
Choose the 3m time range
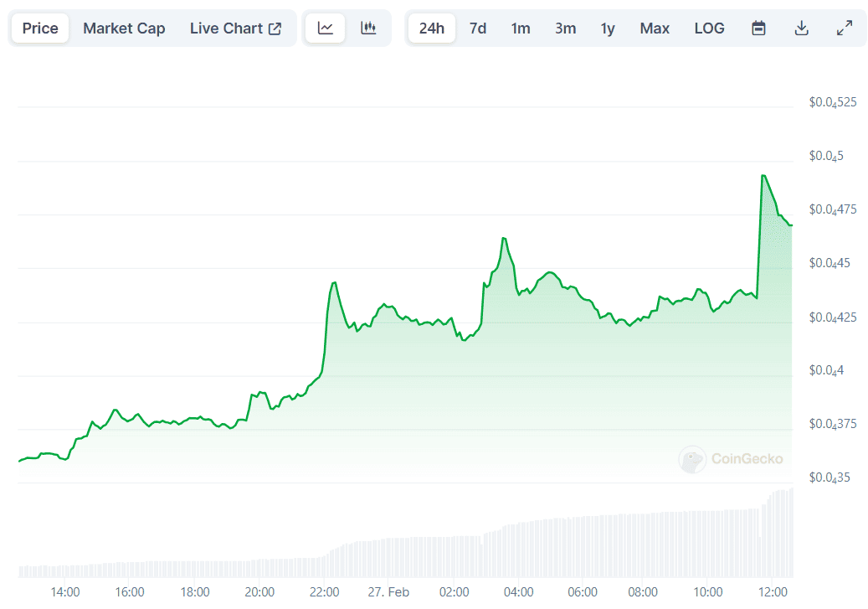point(565,28)
